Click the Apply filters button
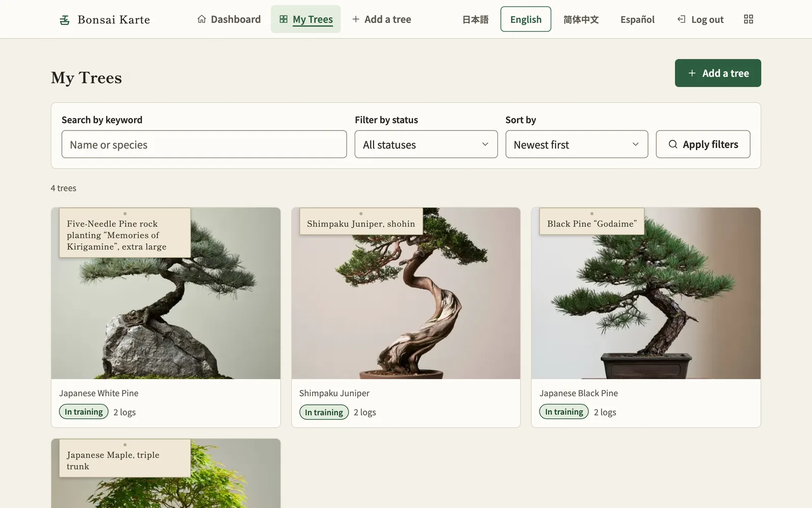The height and width of the screenshot is (508, 812). click(x=703, y=144)
